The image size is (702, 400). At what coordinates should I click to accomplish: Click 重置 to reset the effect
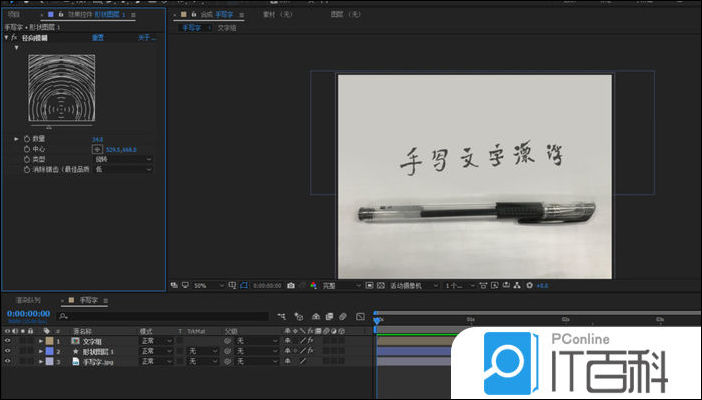click(97, 38)
